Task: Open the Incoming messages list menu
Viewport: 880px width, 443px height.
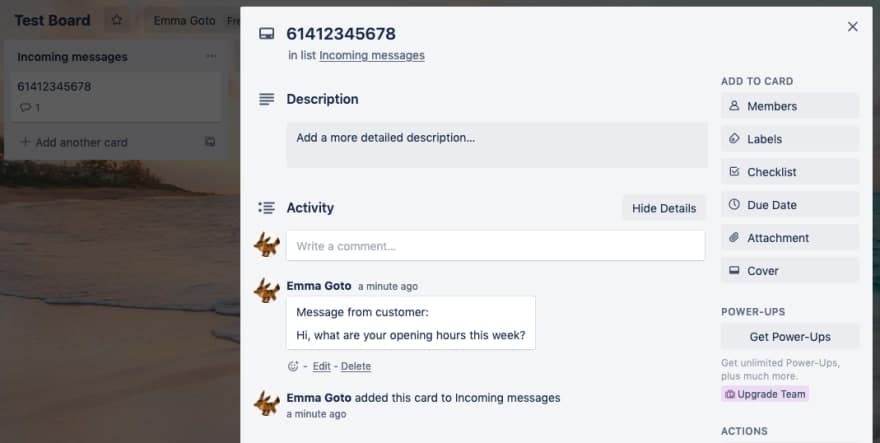Action: [x=209, y=57]
